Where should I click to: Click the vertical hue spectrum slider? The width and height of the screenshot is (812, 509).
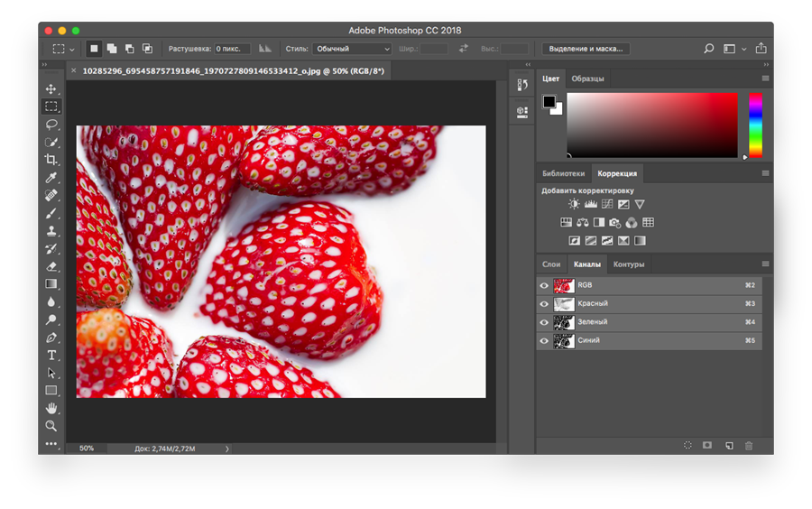[755, 125]
